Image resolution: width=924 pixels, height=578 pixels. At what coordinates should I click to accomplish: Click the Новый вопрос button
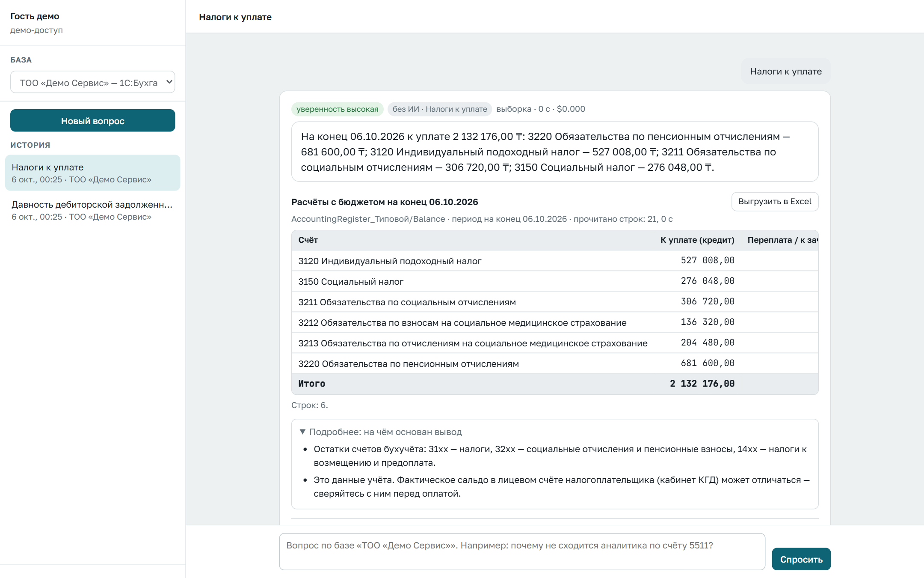tap(92, 121)
